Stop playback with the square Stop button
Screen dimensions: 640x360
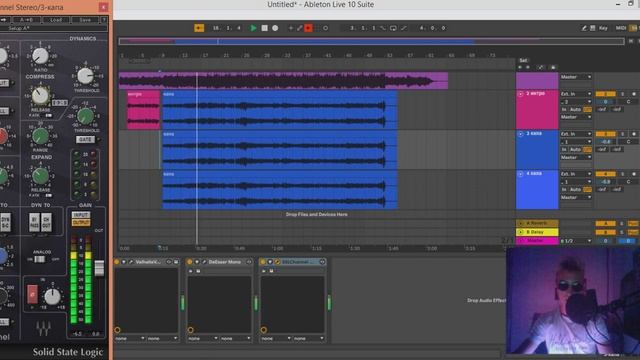pyautogui.click(x=264, y=28)
